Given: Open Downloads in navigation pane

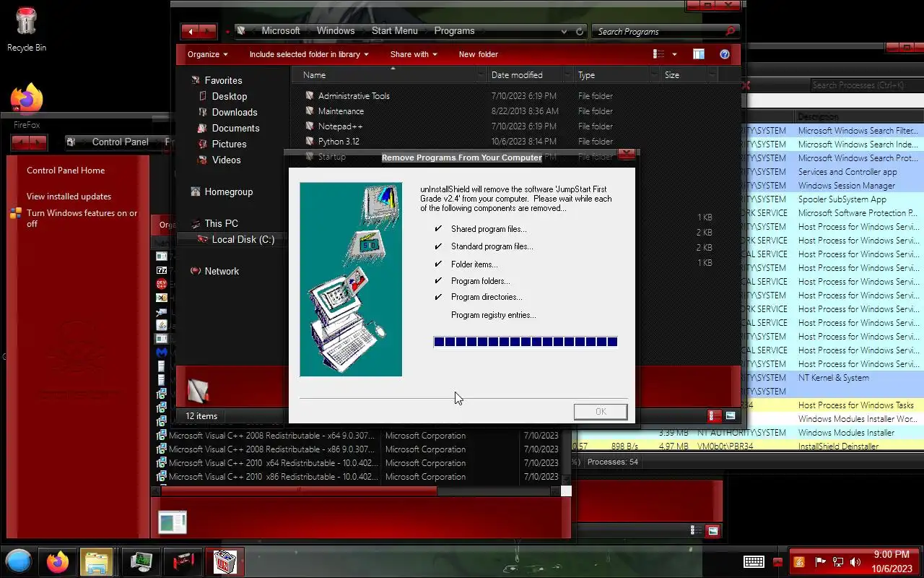Looking at the screenshot, I should tap(235, 112).
